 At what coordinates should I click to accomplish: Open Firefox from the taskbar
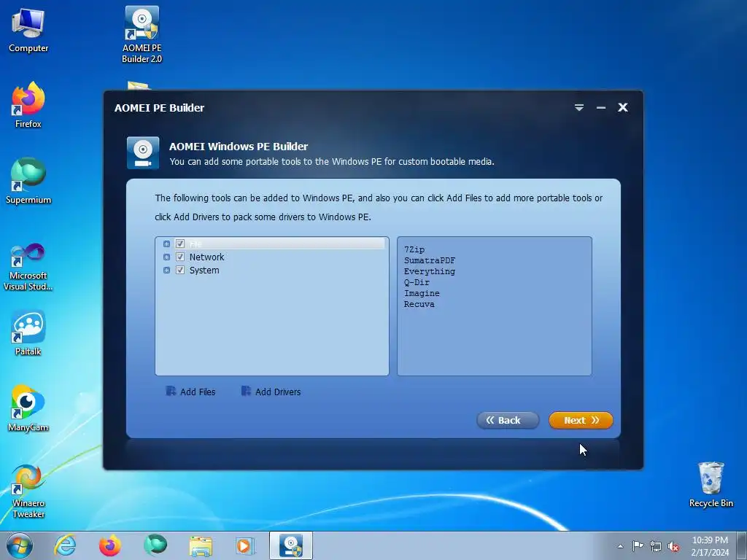(x=109, y=545)
